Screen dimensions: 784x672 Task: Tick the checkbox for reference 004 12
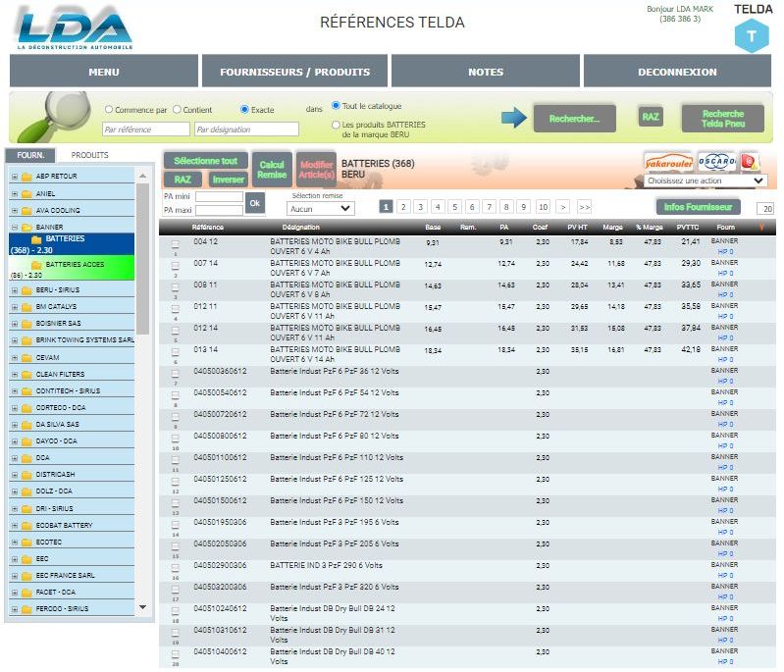click(x=176, y=243)
